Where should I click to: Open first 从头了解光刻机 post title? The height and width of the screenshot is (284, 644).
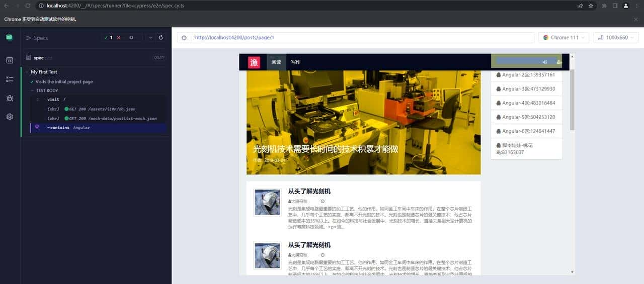309,192
